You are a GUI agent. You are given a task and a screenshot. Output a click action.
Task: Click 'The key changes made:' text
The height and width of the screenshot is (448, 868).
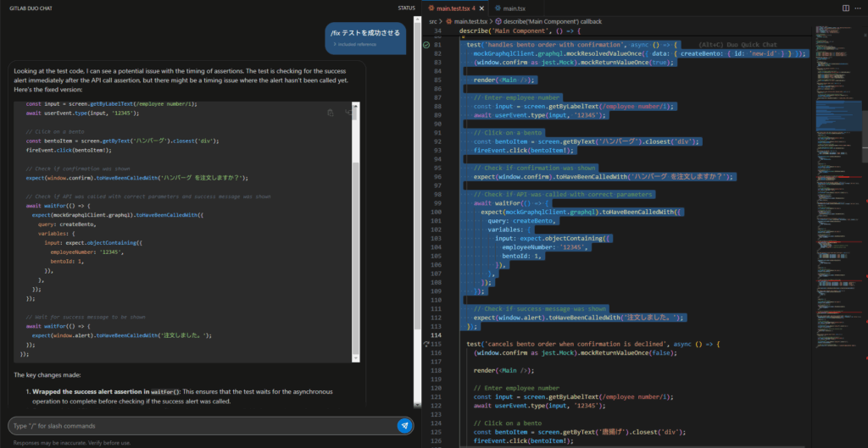tap(47, 375)
